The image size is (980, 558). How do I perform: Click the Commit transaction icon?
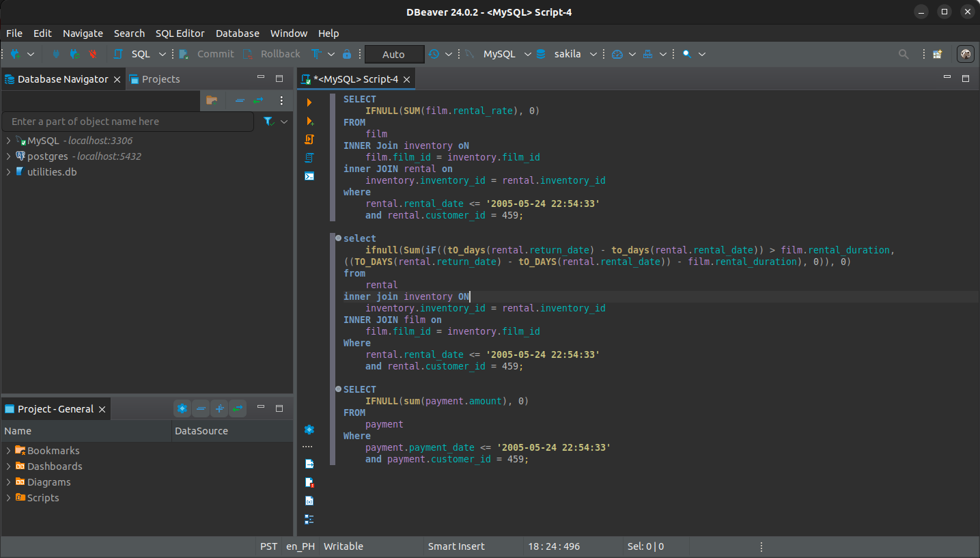pos(206,53)
